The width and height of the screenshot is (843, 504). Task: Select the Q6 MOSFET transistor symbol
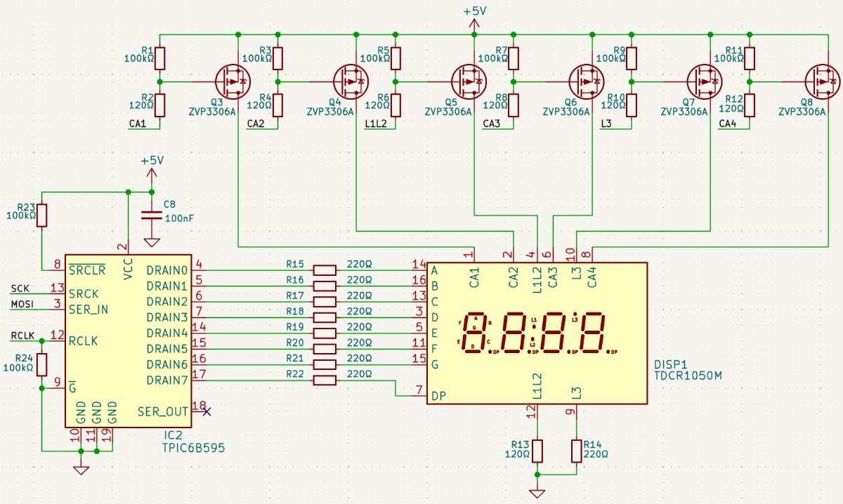tap(586, 82)
